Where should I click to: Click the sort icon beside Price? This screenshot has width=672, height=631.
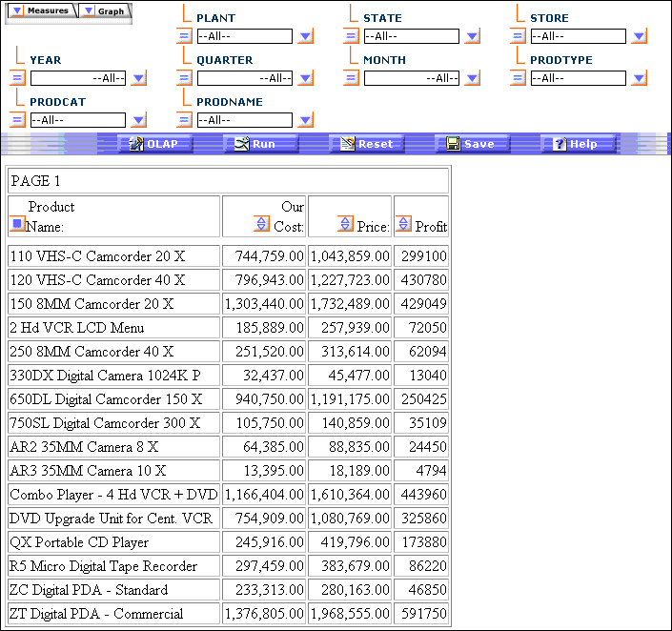[346, 224]
